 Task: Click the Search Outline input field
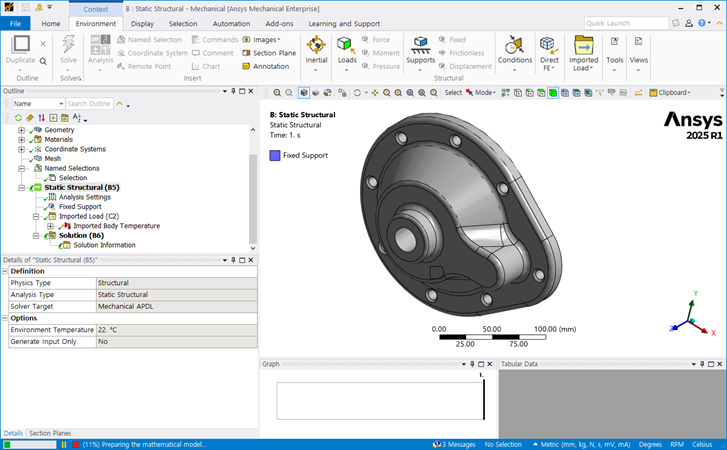pos(89,104)
